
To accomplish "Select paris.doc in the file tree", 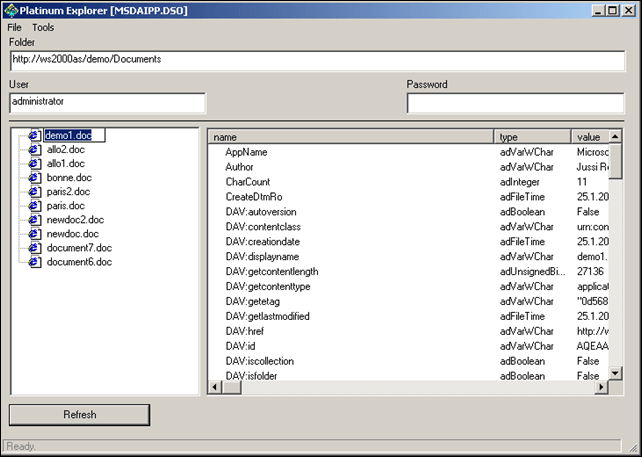I will click(x=66, y=206).
